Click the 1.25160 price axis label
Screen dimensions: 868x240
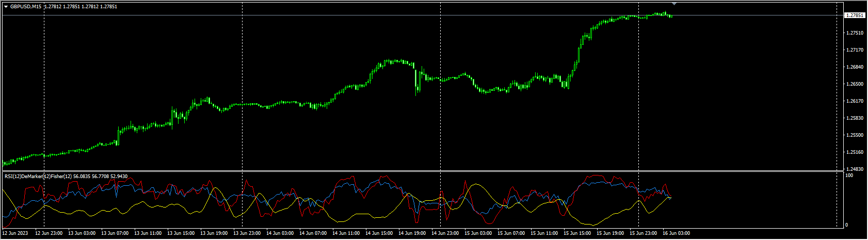pyautogui.click(x=854, y=152)
